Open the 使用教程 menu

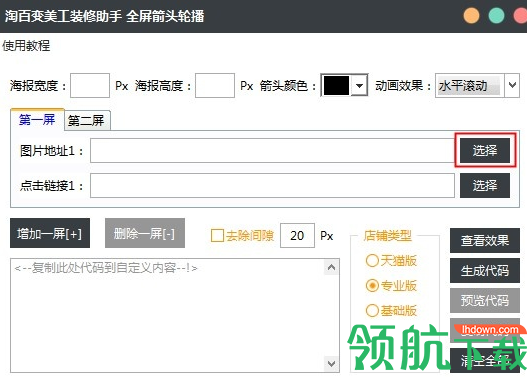click(26, 46)
